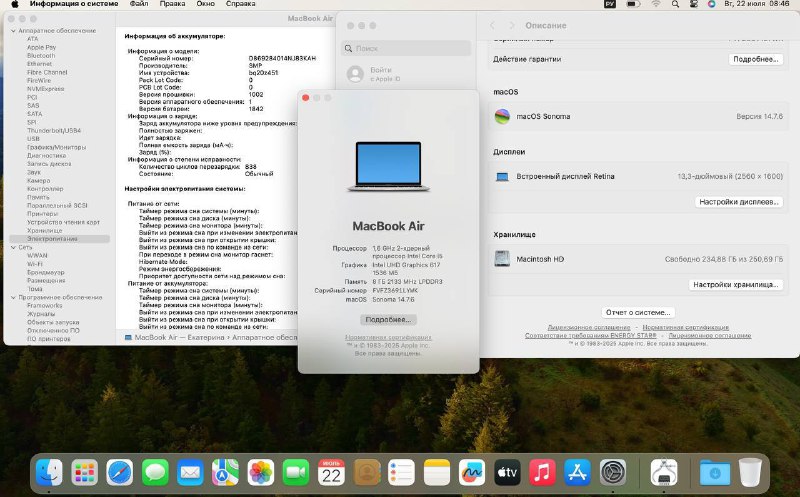Click Подробнее next to Действие гарантии
This screenshot has width=800, height=497.
coord(756,59)
